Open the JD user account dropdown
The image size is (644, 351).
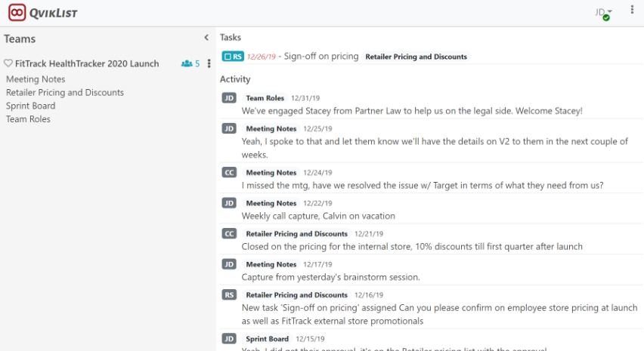(x=603, y=12)
